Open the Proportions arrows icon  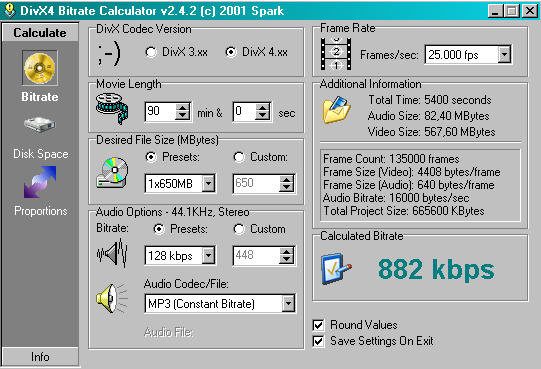point(40,182)
